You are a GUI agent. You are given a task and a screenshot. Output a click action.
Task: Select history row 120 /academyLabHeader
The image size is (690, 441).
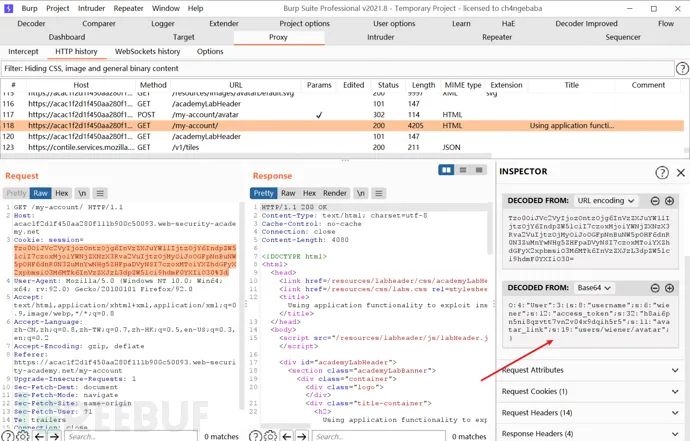coord(343,136)
